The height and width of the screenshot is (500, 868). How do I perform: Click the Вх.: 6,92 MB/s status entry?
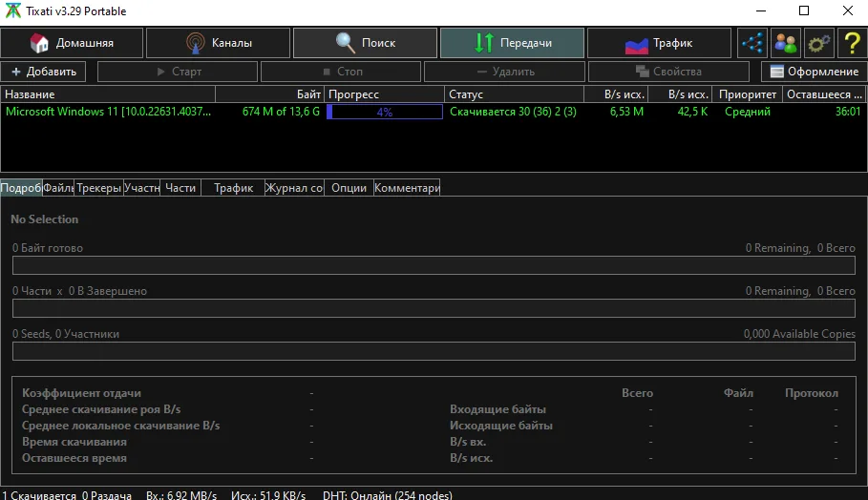pos(181,495)
